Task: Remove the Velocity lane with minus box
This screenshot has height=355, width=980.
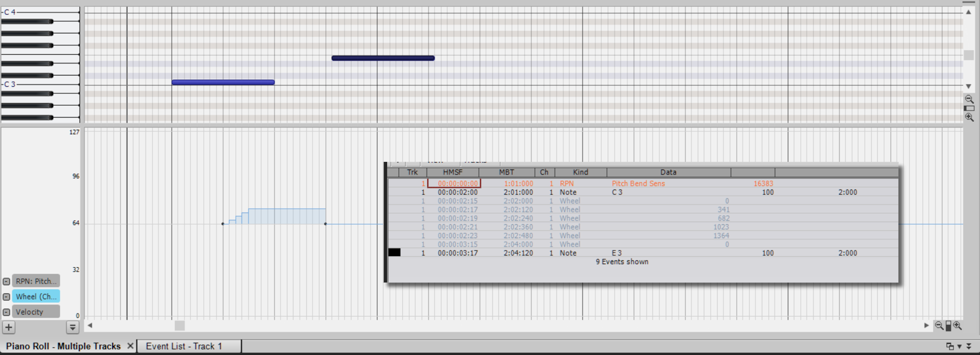Action: click(6, 312)
